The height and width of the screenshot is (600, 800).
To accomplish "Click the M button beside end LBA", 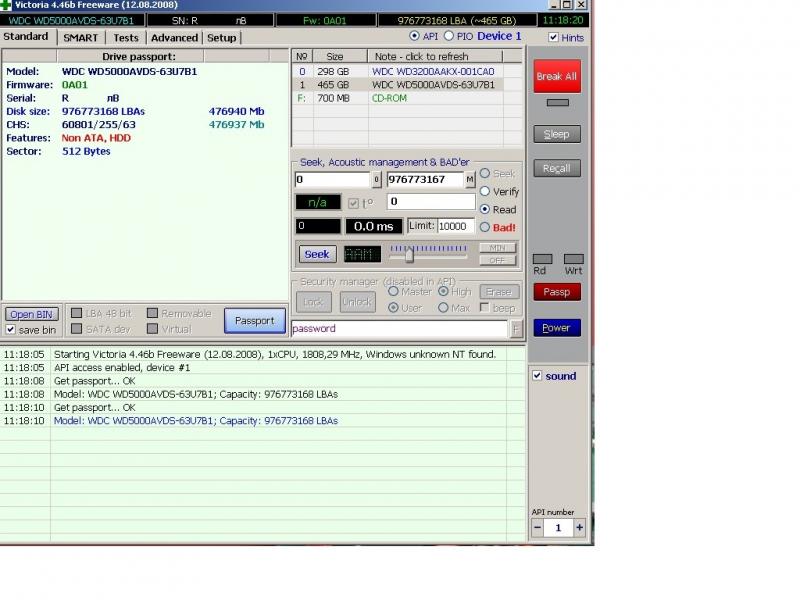I will pos(469,180).
